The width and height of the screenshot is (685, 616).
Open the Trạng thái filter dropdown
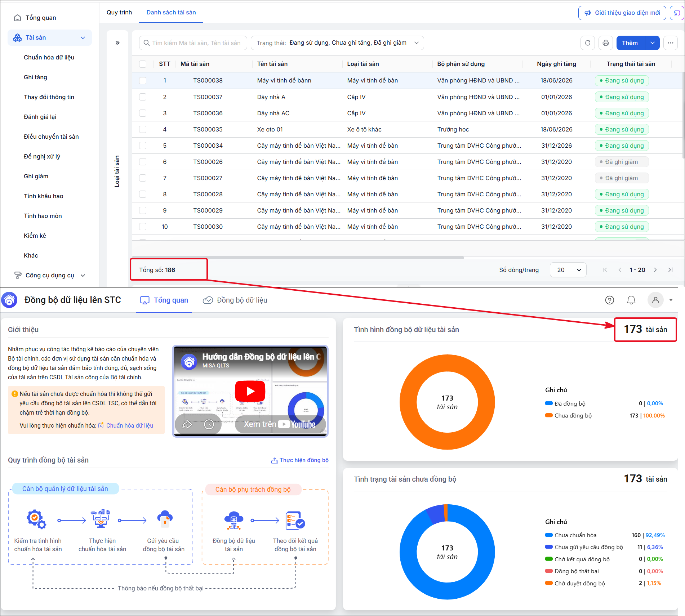pos(337,43)
